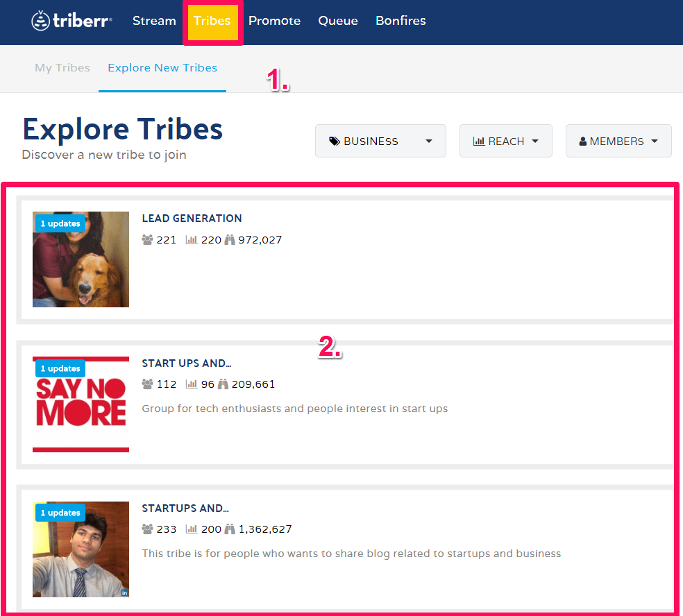Open the Tribes menu item

point(212,21)
